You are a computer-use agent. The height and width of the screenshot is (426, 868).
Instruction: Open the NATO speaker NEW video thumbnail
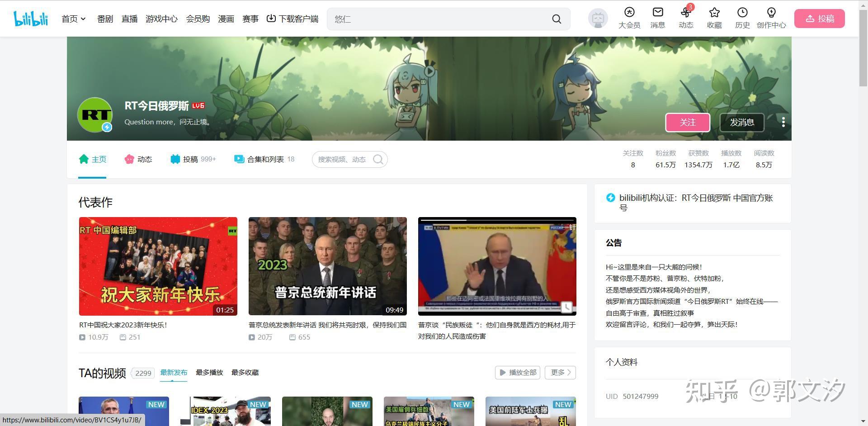coord(124,411)
